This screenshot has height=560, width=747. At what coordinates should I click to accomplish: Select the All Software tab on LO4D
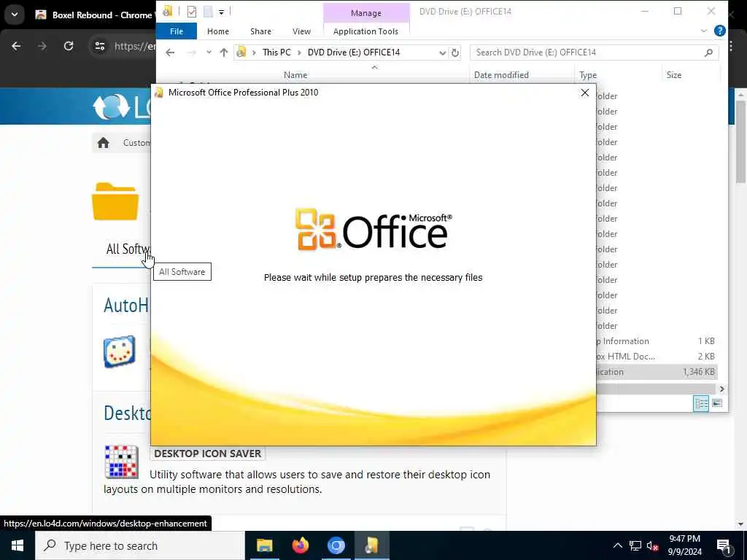point(128,249)
